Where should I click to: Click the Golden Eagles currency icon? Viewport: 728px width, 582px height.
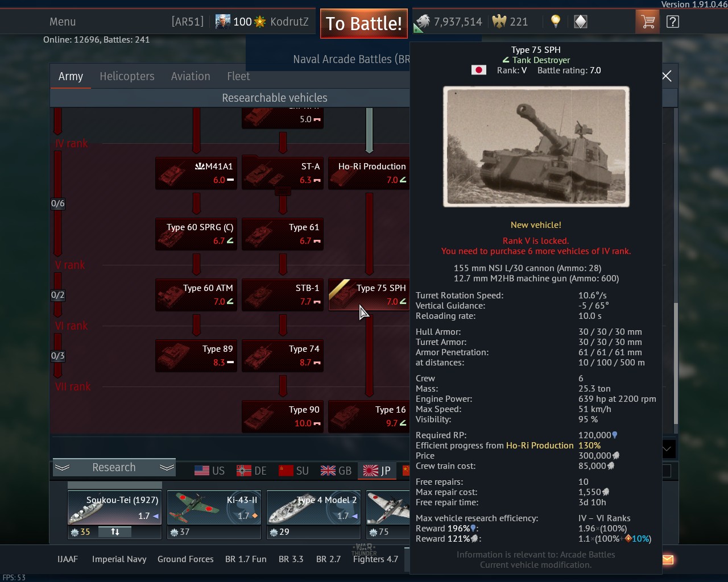click(x=499, y=22)
